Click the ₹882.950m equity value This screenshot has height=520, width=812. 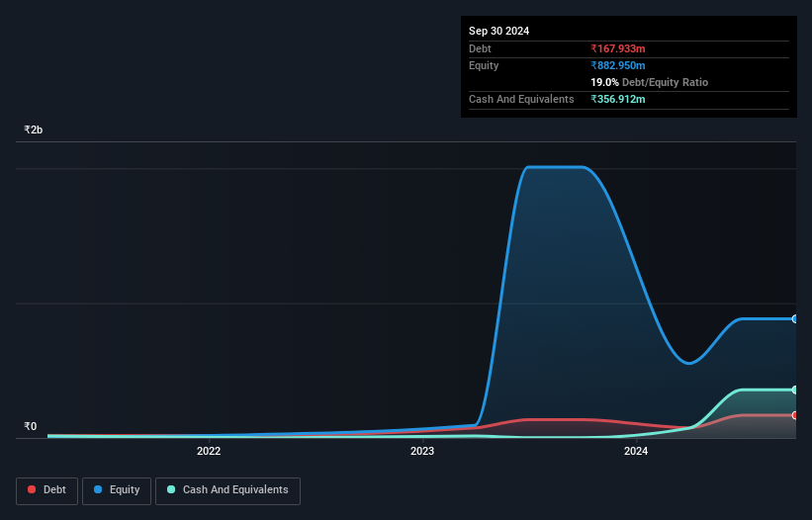(618, 65)
